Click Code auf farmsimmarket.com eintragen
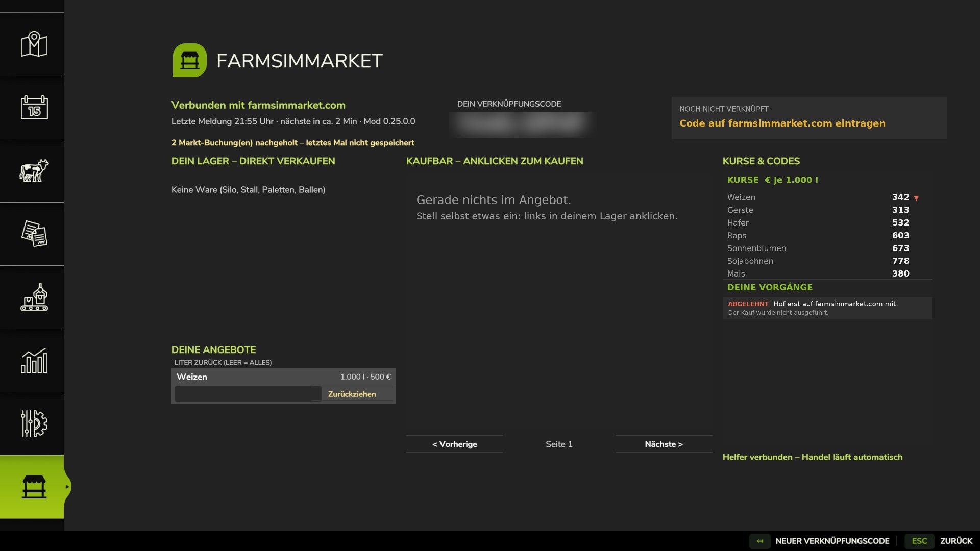 (x=782, y=123)
